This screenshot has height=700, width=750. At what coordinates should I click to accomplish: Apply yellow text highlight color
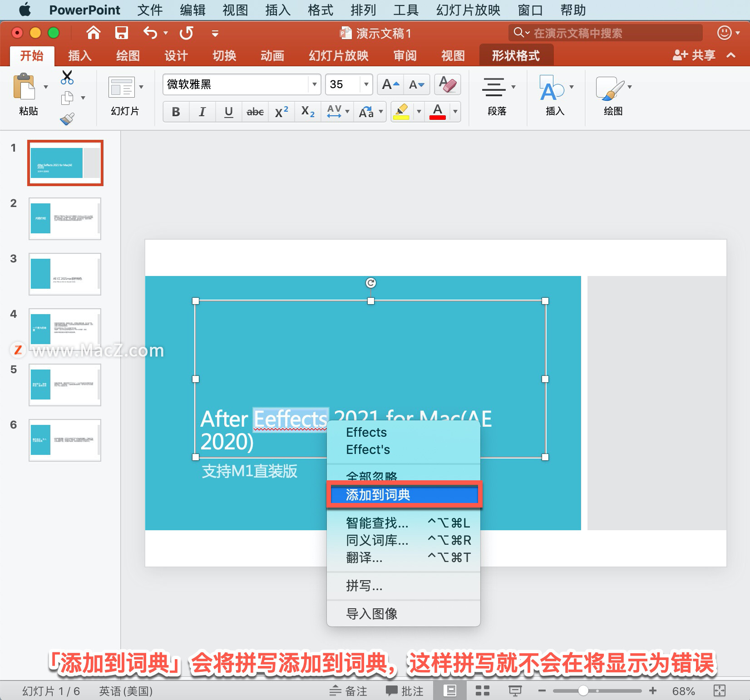point(401,112)
